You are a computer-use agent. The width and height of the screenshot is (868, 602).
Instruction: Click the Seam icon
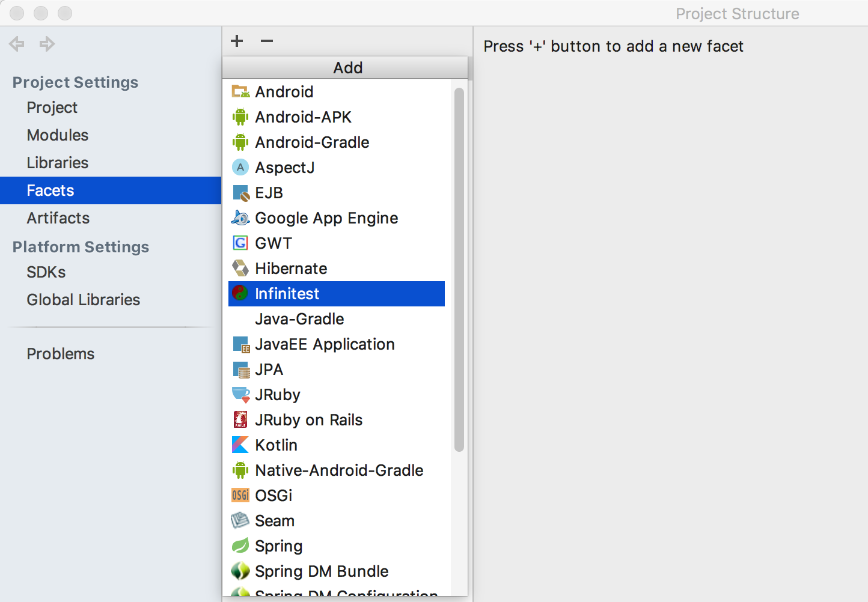240,520
